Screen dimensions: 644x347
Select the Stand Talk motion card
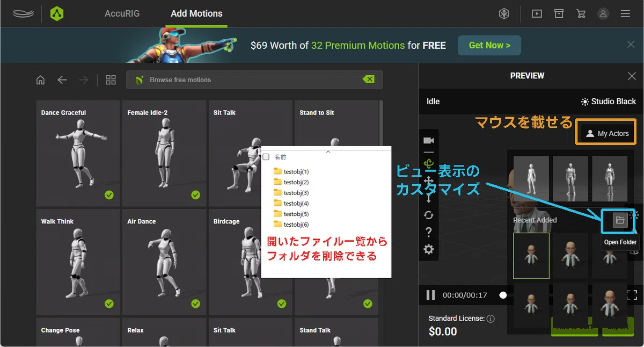(336, 332)
